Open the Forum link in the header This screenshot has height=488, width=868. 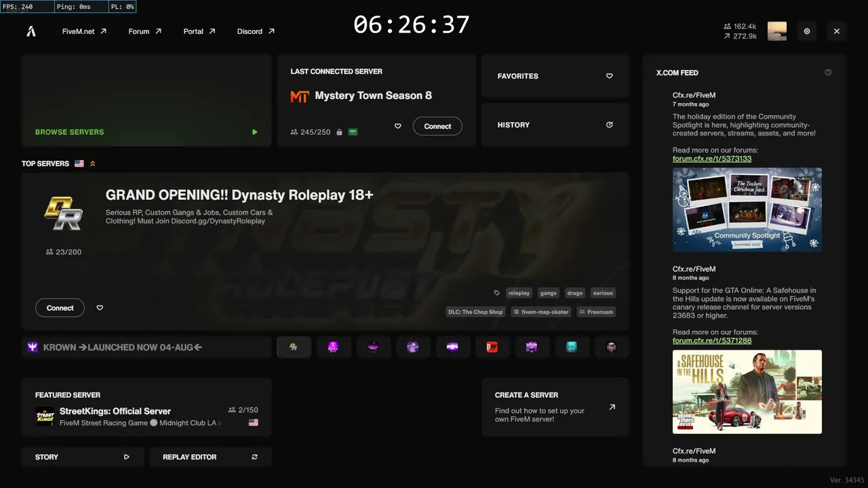(144, 31)
